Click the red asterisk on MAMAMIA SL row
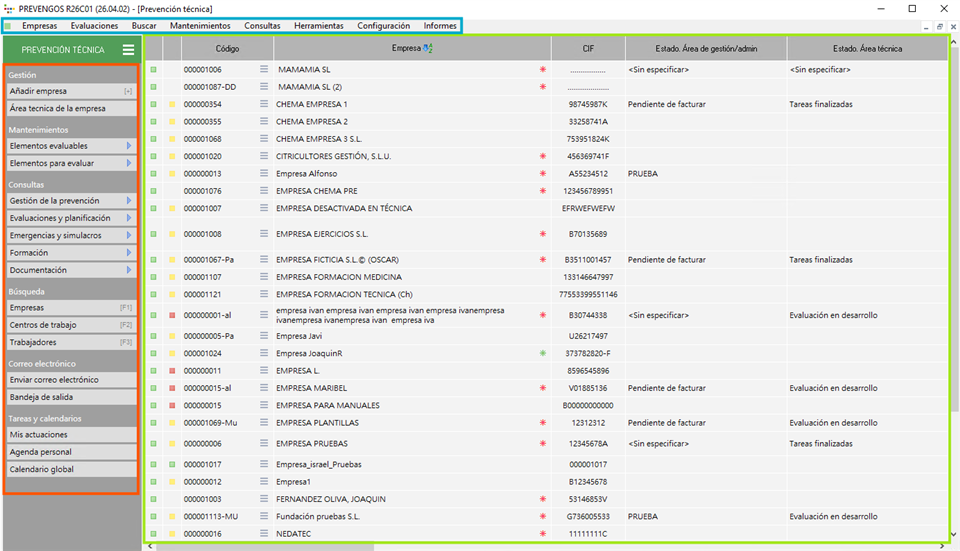Image resolution: width=960 pixels, height=551 pixels. (543, 70)
